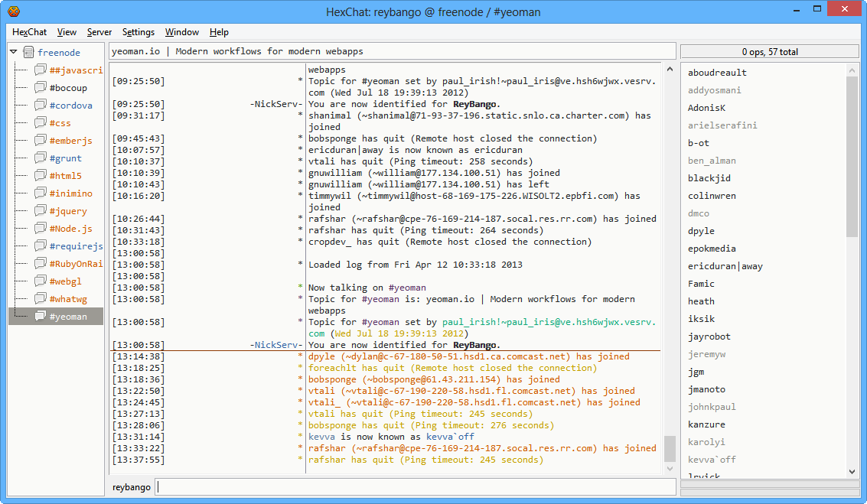
Task: Click the chat scrollbar up arrow
Action: [x=670, y=69]
